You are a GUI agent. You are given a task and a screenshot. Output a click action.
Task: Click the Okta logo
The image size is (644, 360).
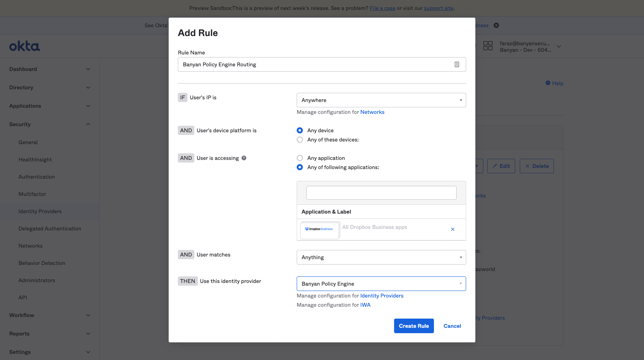[25, 46]
